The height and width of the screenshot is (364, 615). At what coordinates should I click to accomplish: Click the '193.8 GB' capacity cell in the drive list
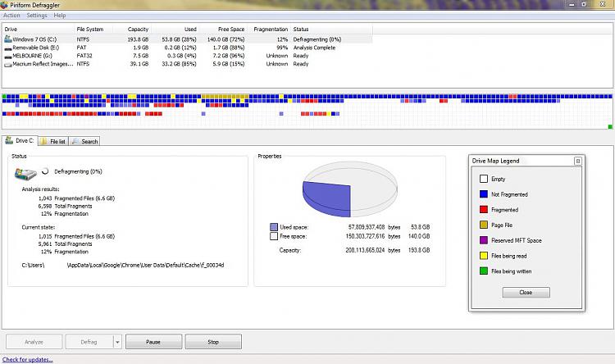click(138, 39)
